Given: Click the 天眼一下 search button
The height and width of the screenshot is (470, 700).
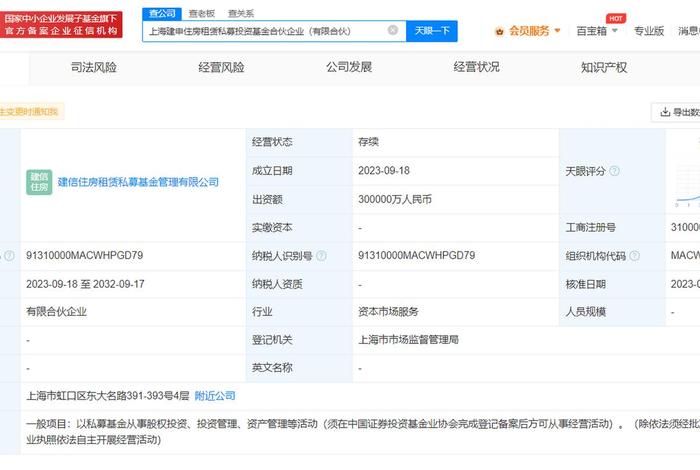Looking at the screenshot, I should point(432,31).
